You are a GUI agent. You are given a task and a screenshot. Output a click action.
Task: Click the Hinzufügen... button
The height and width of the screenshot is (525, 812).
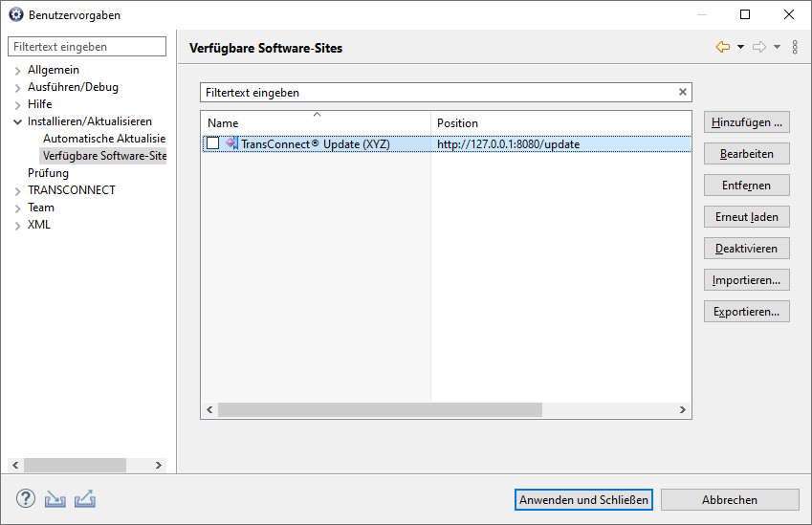click(x=747, y=122)
